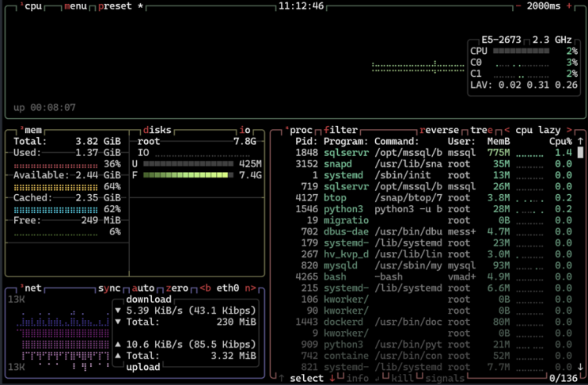Toggle io mode for disks
Screen dimensions: 588x385
click(245, 130)
